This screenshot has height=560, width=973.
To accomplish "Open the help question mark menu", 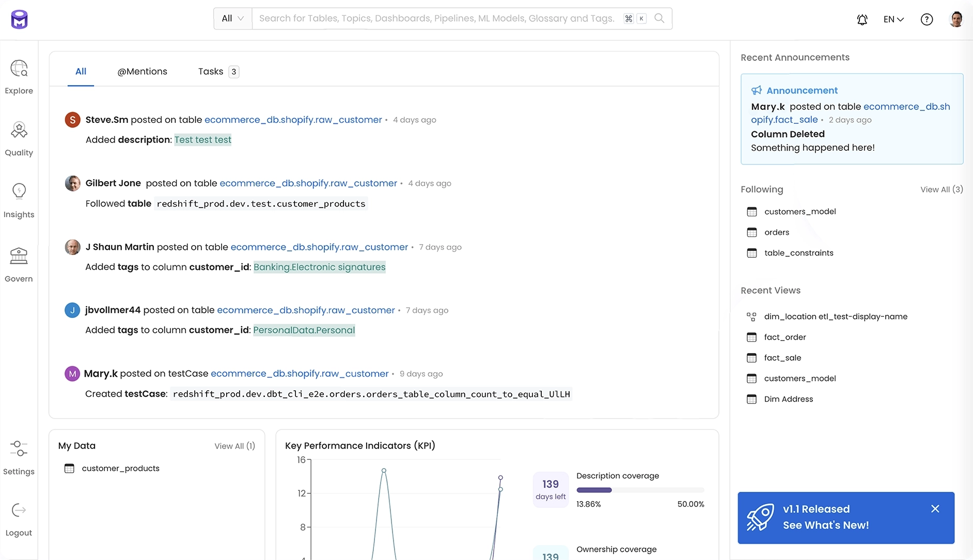I will (927, 20).
